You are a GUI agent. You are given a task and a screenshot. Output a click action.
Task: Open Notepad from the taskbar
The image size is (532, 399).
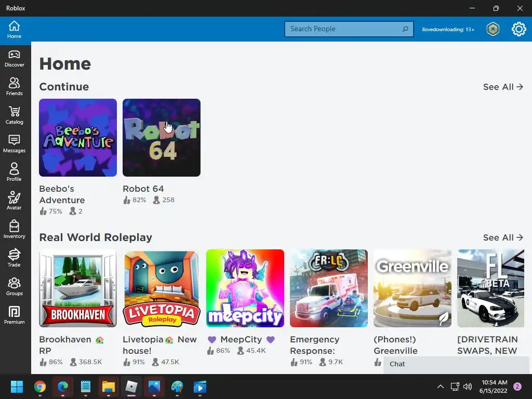(x=86, y=387)
